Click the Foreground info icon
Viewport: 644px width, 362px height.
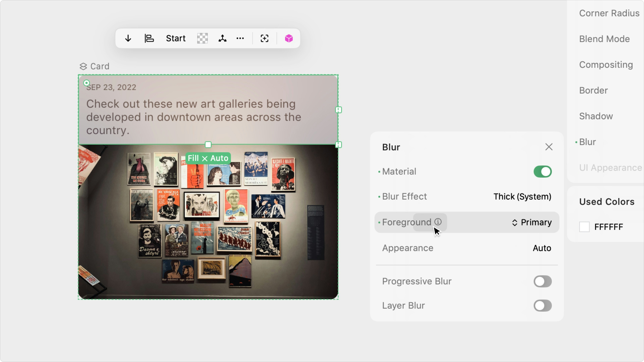pos(438,222)
